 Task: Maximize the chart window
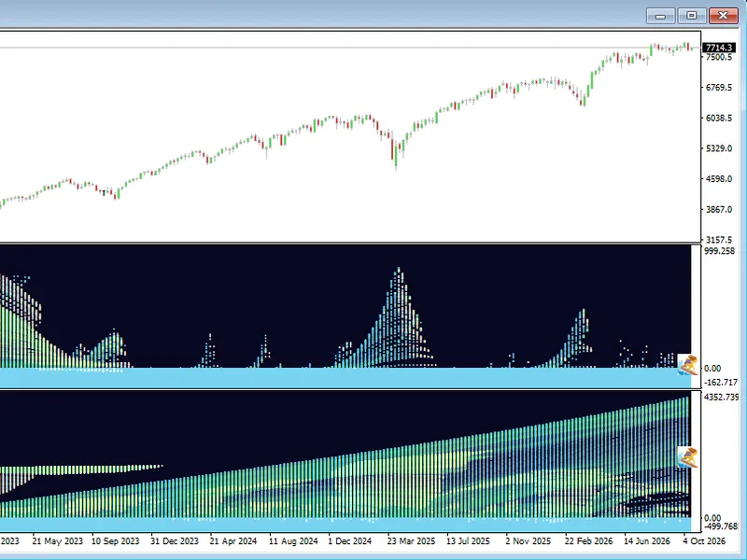[x=691, y=16]
